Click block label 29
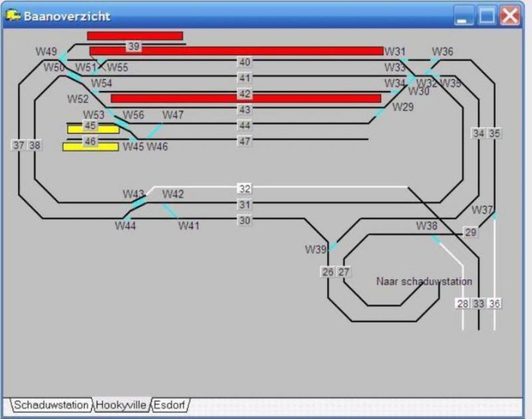 470,232
